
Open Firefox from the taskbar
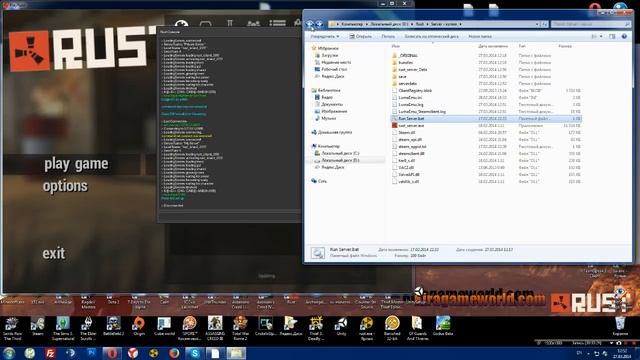point(174,353)
